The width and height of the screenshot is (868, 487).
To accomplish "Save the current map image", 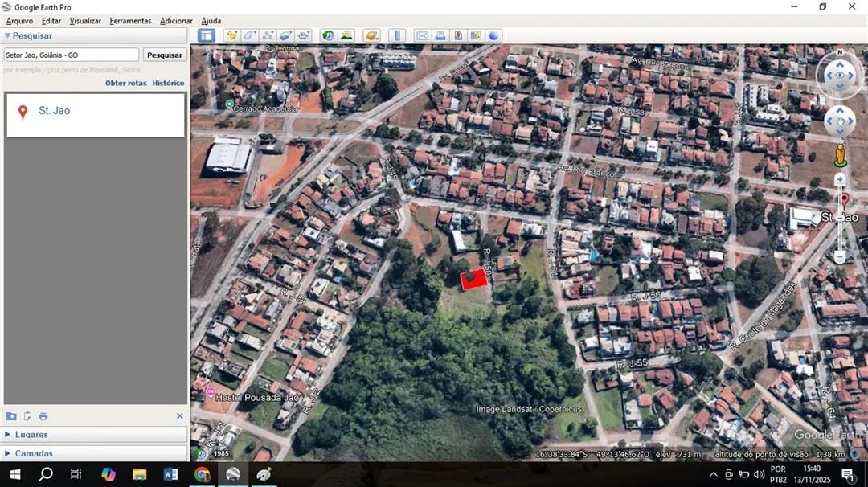I will coord(458,35).
